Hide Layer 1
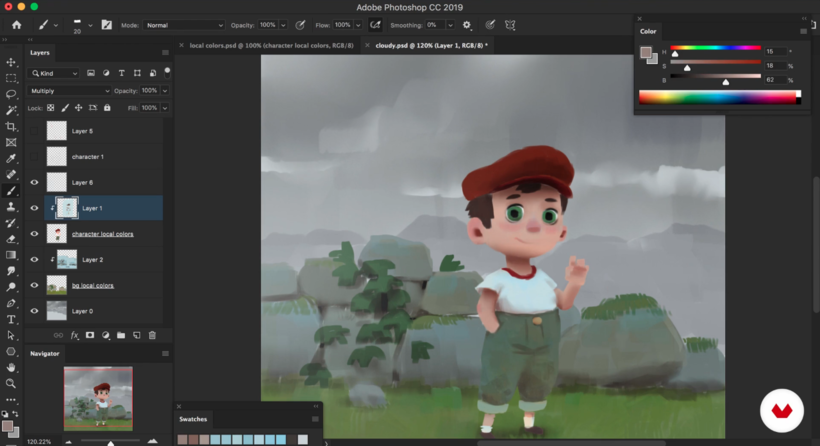This screenshot has height=446, width=820. tap(34, 208)
